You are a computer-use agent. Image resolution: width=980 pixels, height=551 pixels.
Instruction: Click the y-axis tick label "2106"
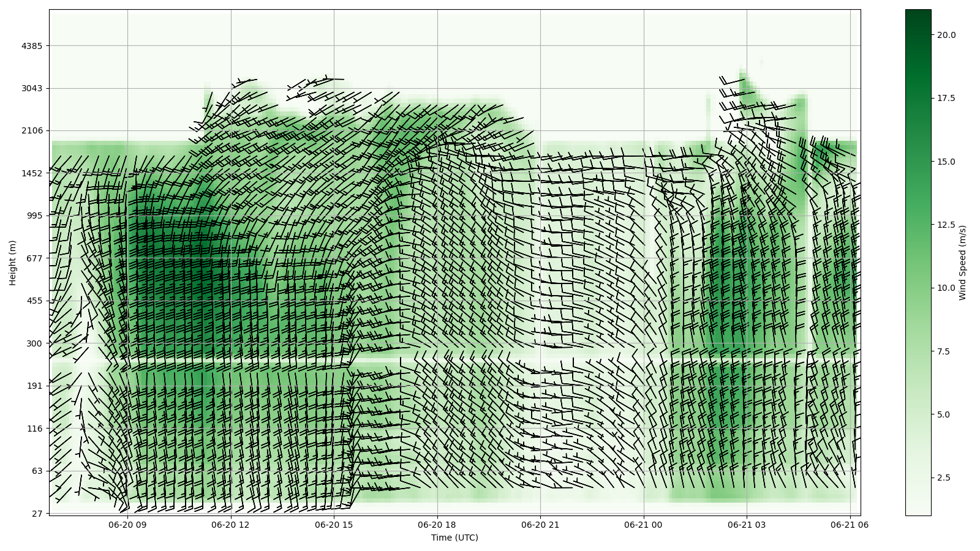click(31, 130)
